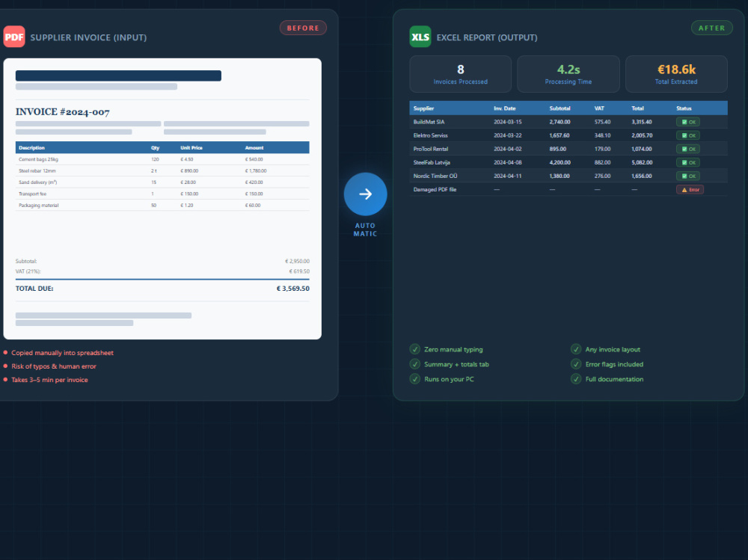This screenshot has height=560, width=748.
Task: Click the Risk of typos & human error bullet
Action: [54, 366]
